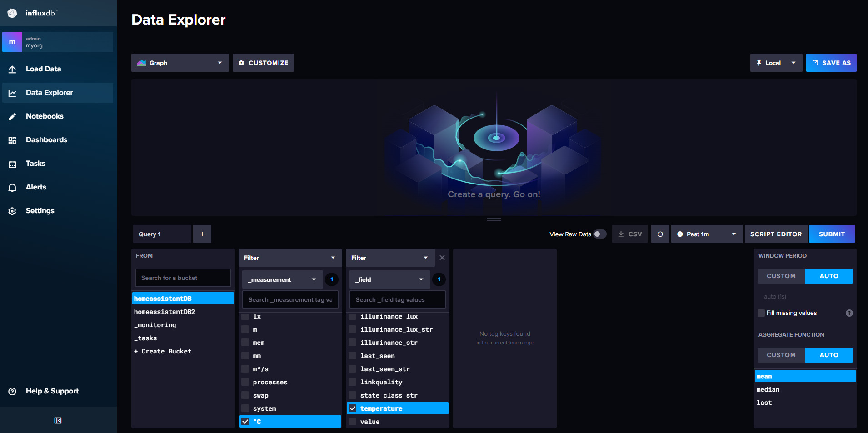The image size is (868, 433).
Task: Click the Tasks calendar icon
Action: pyautogui.click(x=12, y=164)
